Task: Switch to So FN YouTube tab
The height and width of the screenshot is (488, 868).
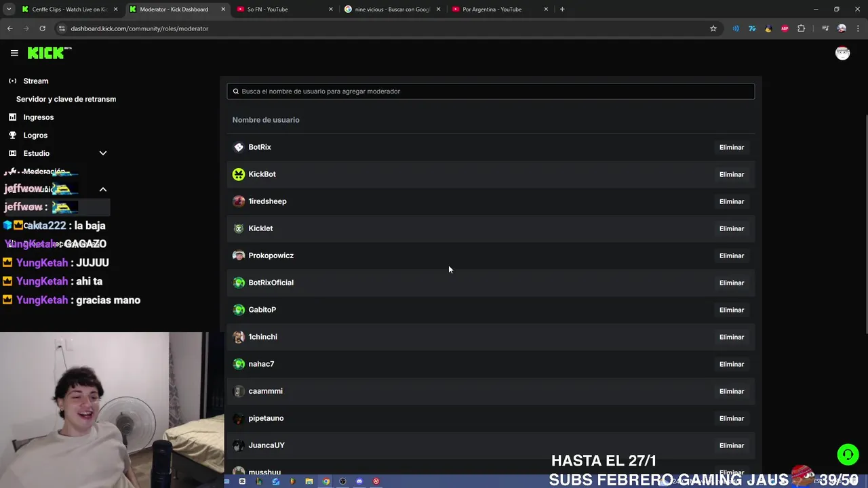Action: tap(285, 9)
